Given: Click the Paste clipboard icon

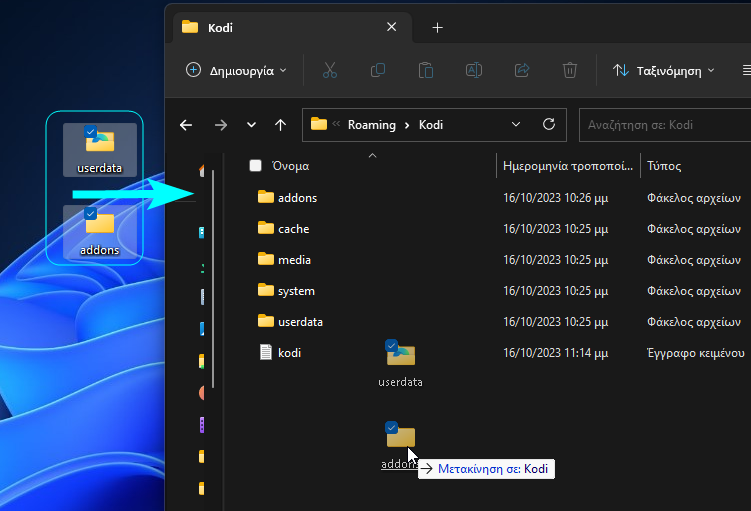Looking at the screenshot, I should [426, 70].
